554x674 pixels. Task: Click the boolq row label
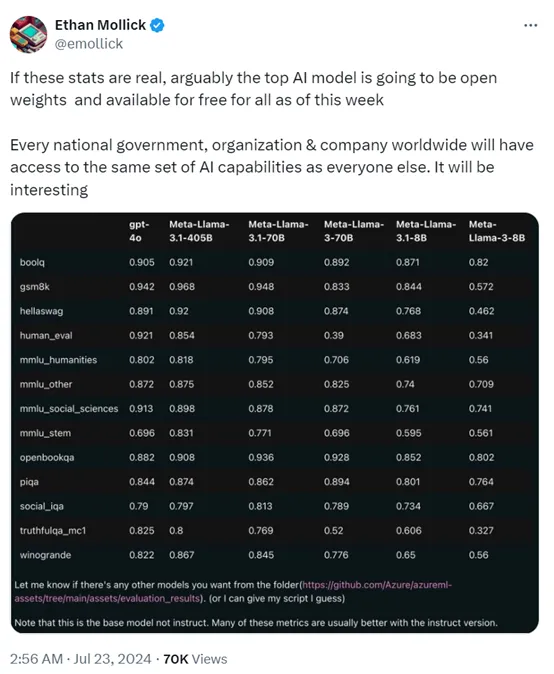point(32,262)
